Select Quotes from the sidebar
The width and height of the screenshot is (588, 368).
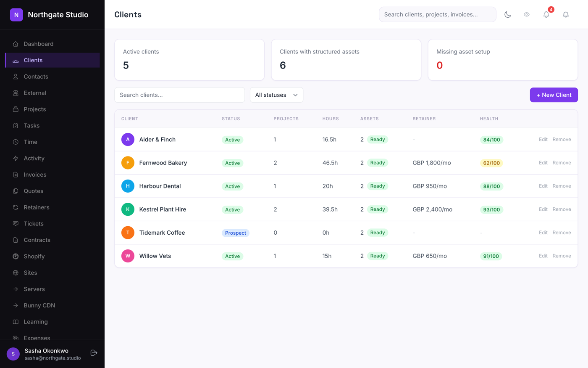pos(52,191)
